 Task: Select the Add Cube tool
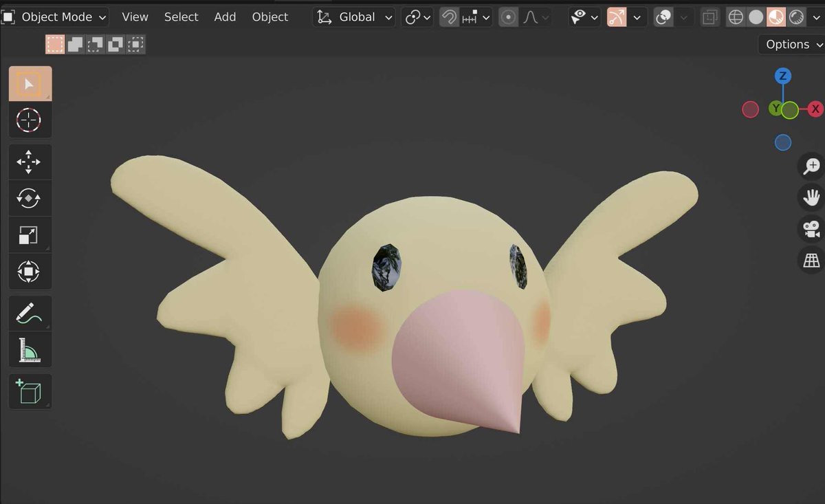point(30,392)
